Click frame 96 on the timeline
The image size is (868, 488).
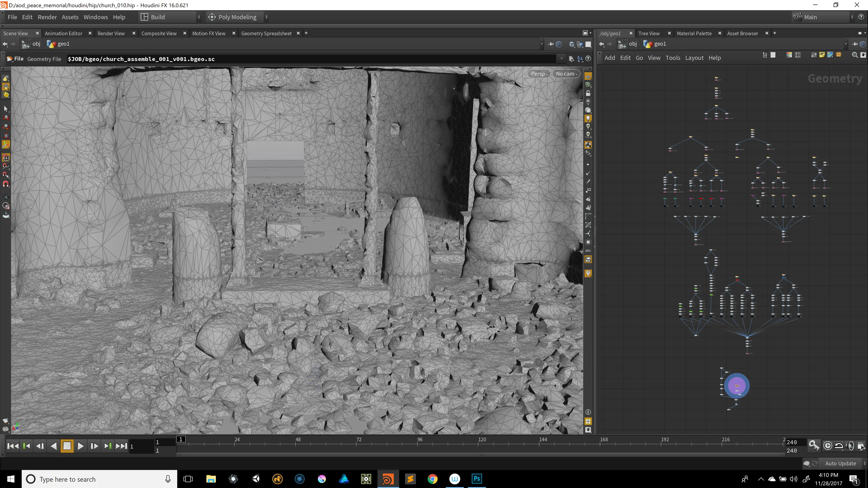click(x=420, y=439)
